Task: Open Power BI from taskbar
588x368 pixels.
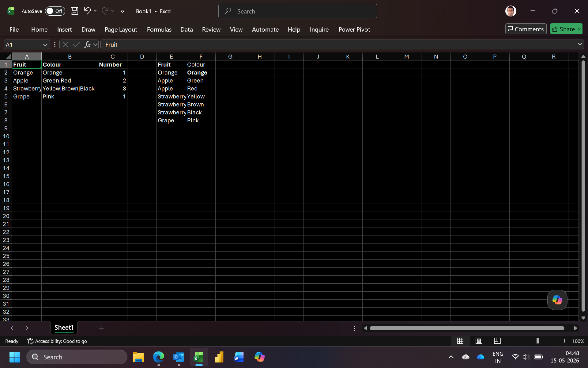Action: 219,357
